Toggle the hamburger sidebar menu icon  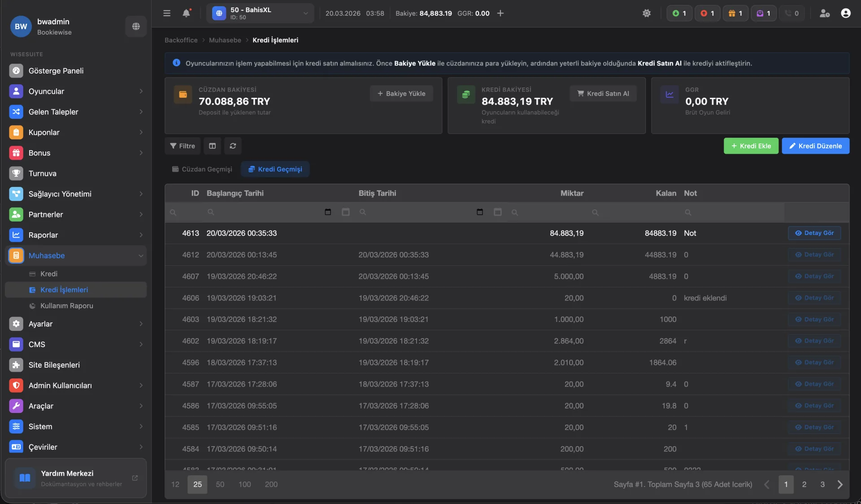click(x=167, y=13)
